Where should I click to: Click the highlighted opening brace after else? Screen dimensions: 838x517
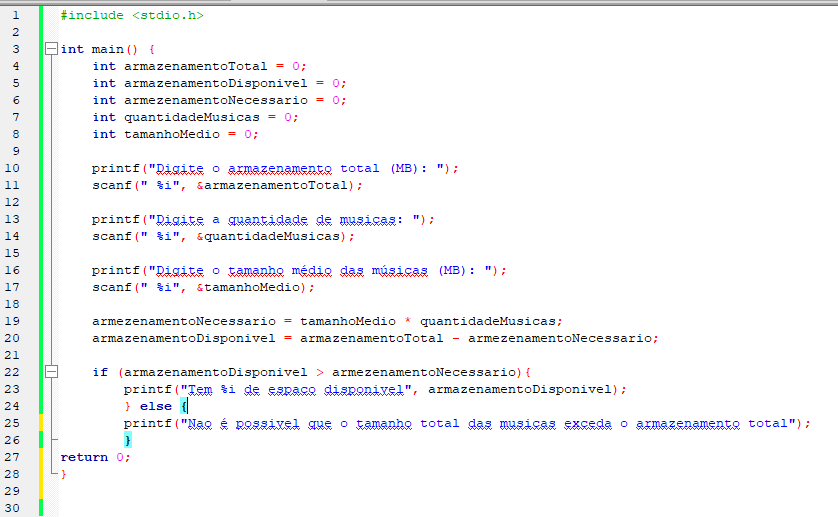click(184, 406)
